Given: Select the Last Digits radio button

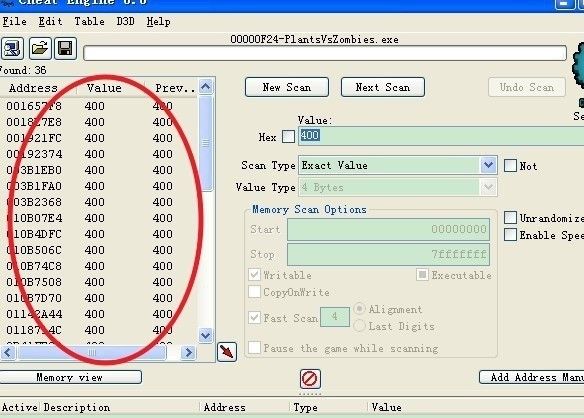Looking at the screenshot, I should pyautogui.click(x=359, y=326).
